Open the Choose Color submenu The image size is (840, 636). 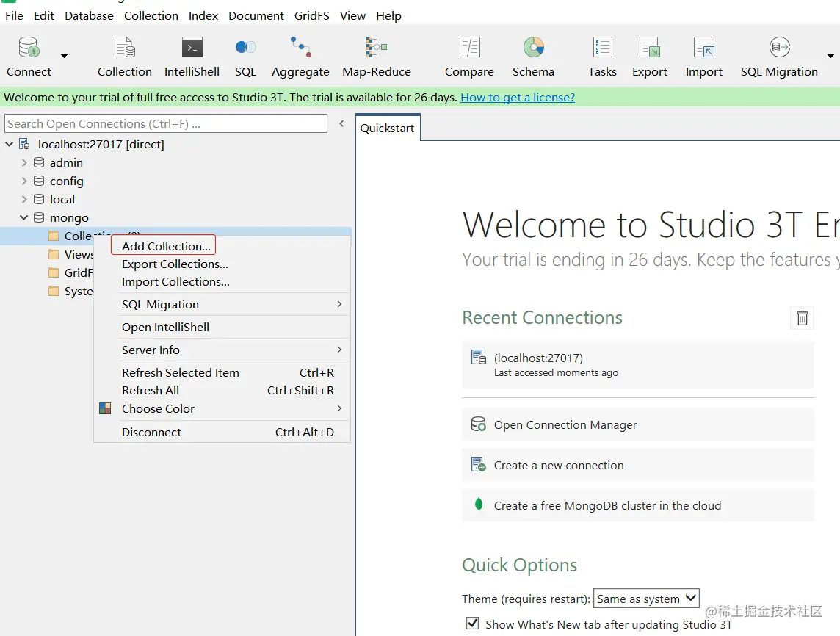pyautogui.click(x=222, y=409)
